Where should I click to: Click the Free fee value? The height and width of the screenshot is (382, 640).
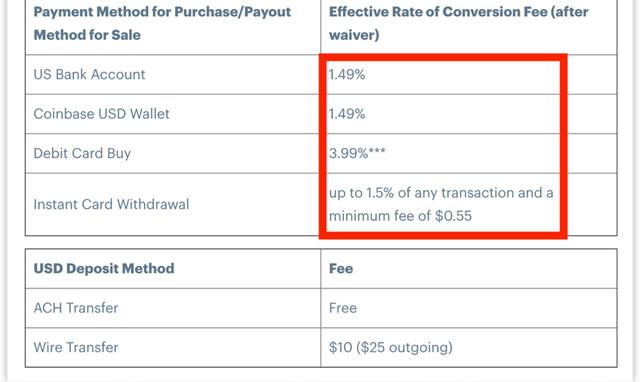342,308
